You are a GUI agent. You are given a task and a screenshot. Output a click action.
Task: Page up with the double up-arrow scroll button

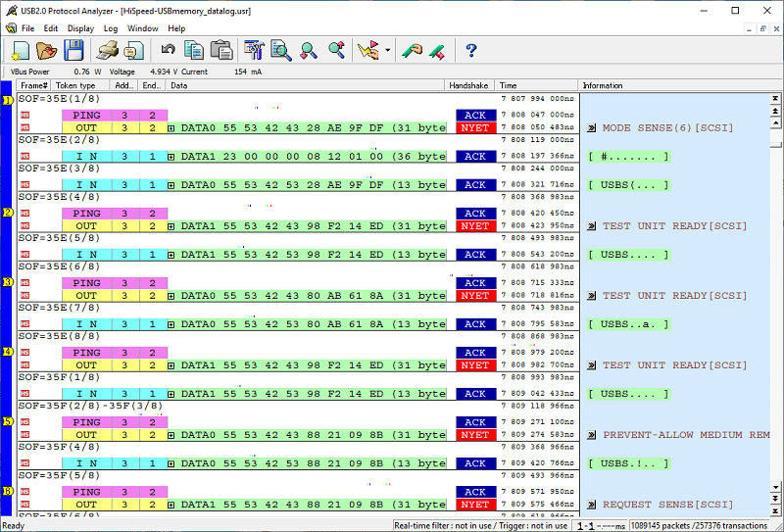point(775,111)
